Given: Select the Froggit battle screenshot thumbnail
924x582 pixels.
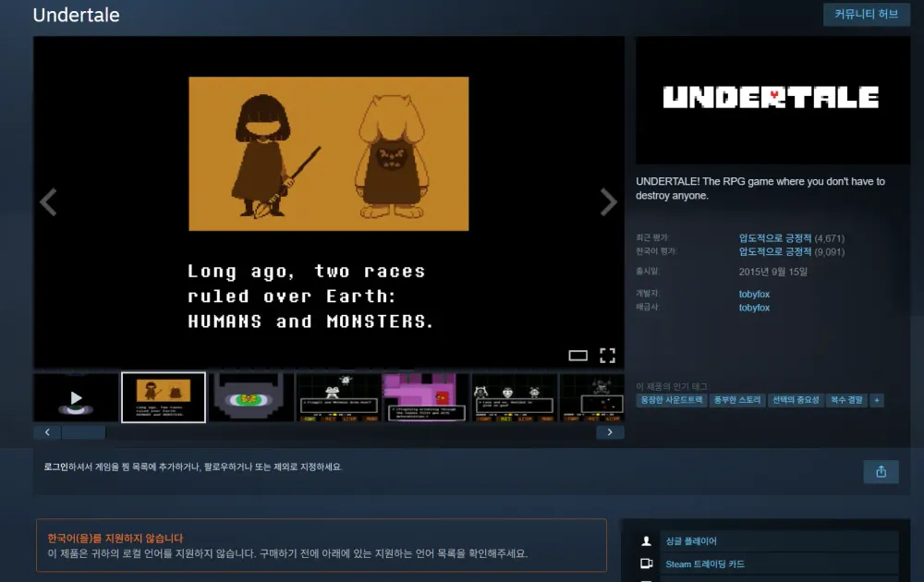Looking at the screenshot, I should pyautogui.click(x=339, y=397).
